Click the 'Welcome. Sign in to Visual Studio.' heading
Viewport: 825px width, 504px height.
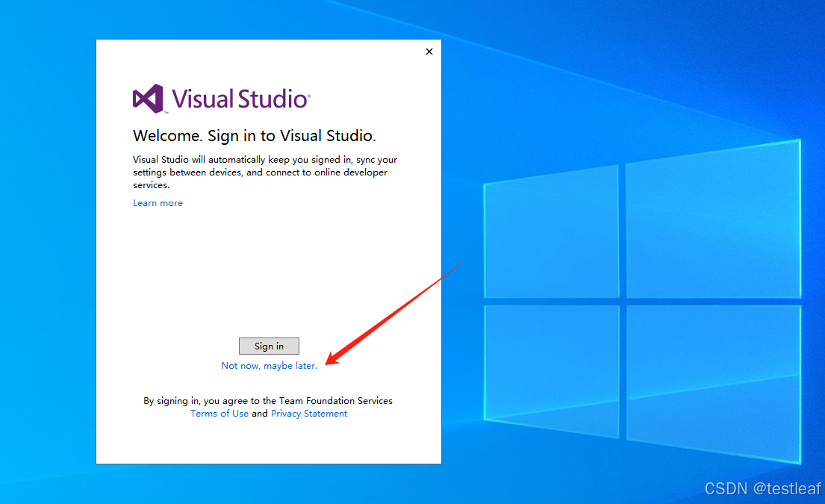[x=254, y=136]
